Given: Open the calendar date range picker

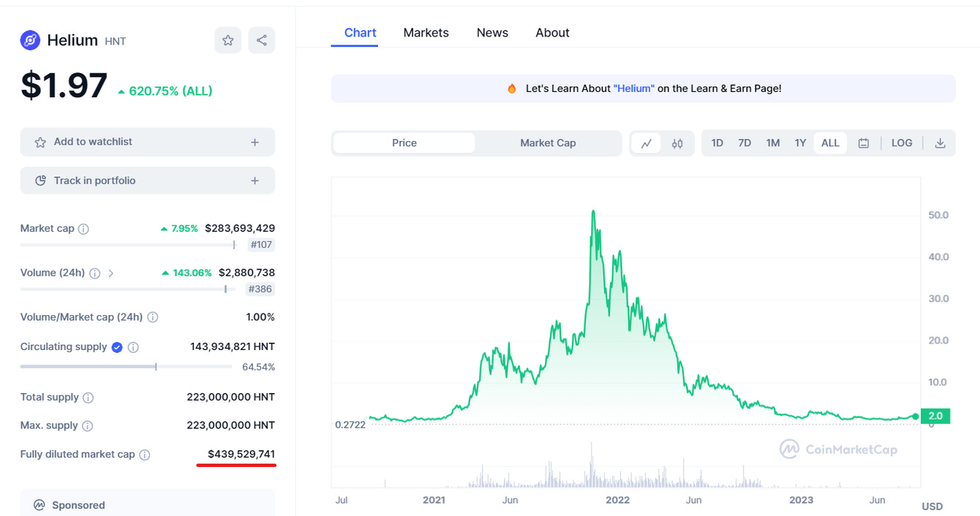Looking at the screenshot, I should coord(864,143).
